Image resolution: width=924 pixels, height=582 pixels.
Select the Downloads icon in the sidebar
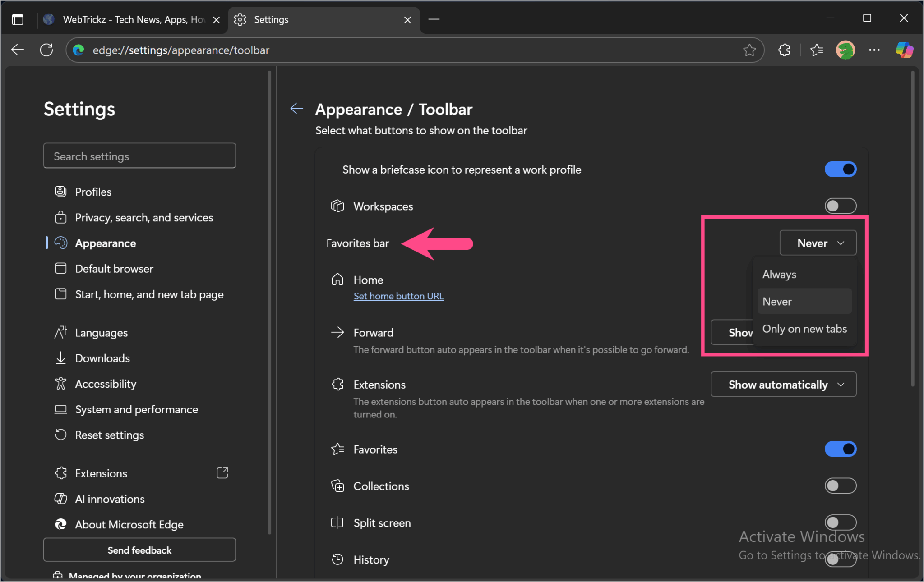point(61,357)
